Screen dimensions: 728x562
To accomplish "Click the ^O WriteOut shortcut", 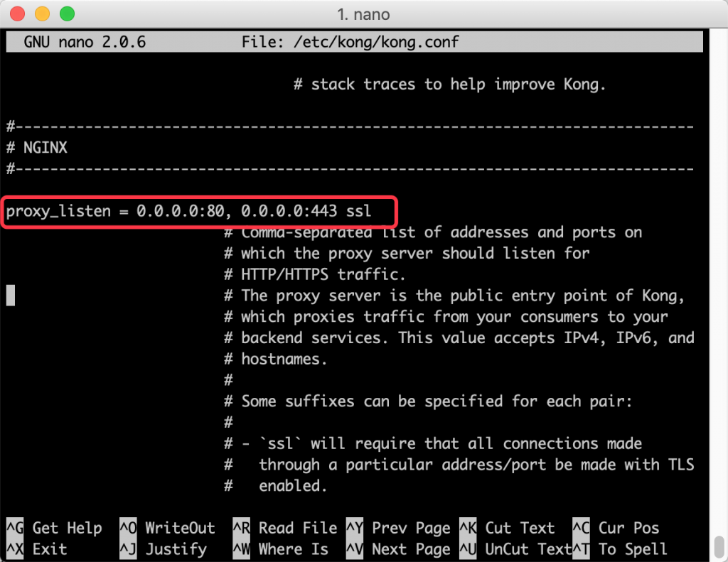I will (168, 528).
